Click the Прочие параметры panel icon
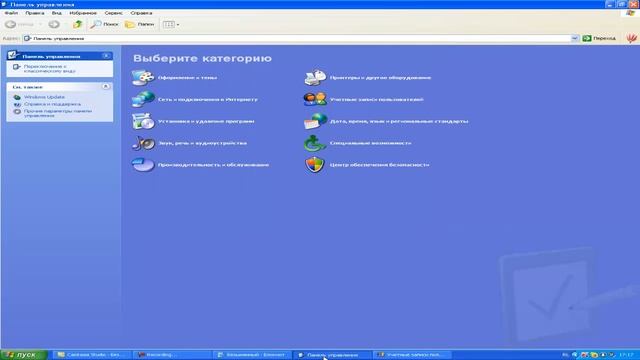This screenshot has width=640, height=360. click(17, 111)
